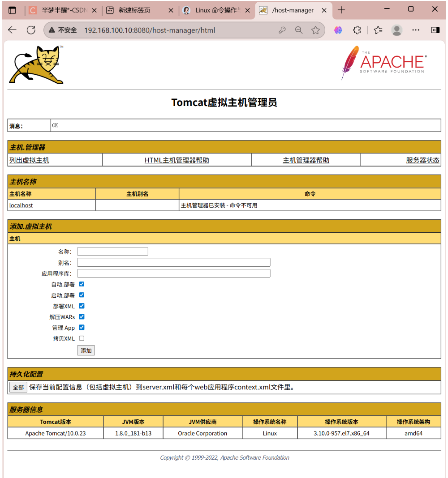Viewport: 448px width, 478px height.
Task: Disable the 管理 App checkbox
Action: click(82, 328)
